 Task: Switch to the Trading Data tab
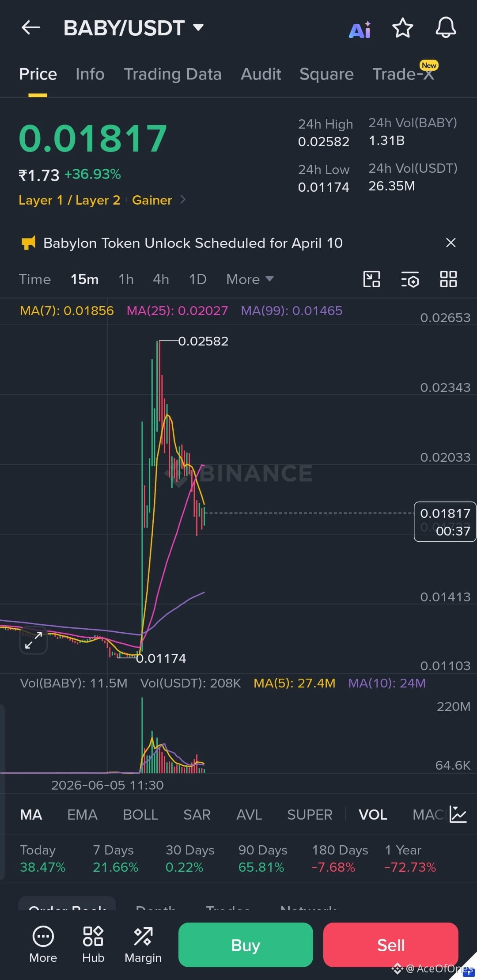pos(172,74)
